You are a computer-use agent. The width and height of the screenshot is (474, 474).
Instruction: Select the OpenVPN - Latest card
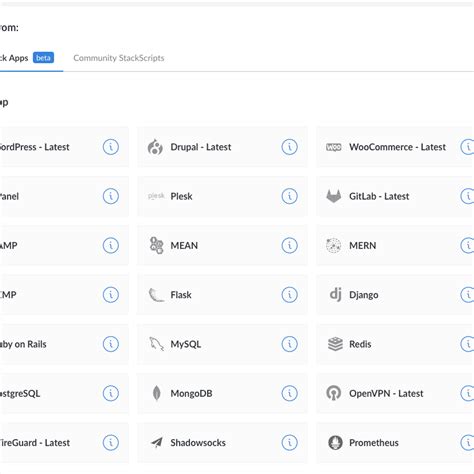pos(395,393)
